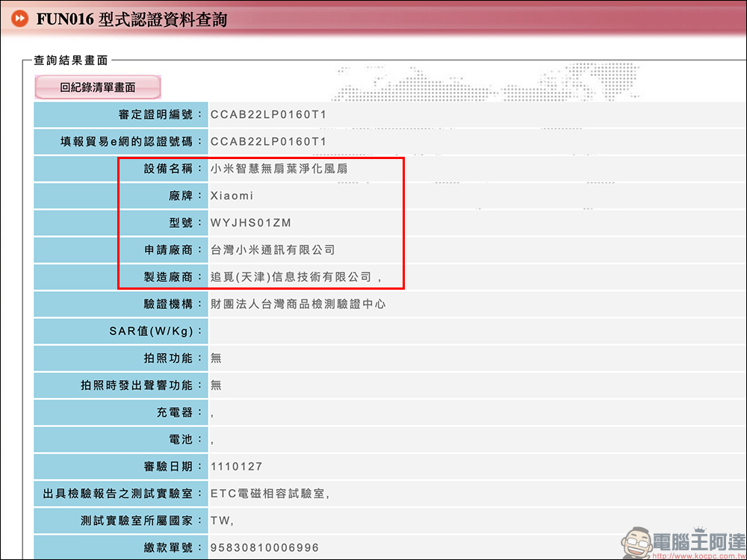Click the 電池 label
The image size is (747, 560).
pos(186,439)
